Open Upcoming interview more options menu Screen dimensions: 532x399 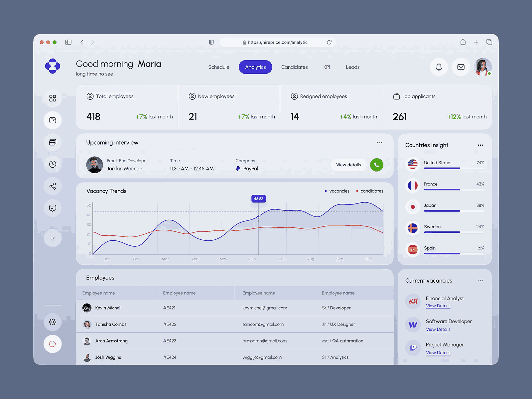379,143
